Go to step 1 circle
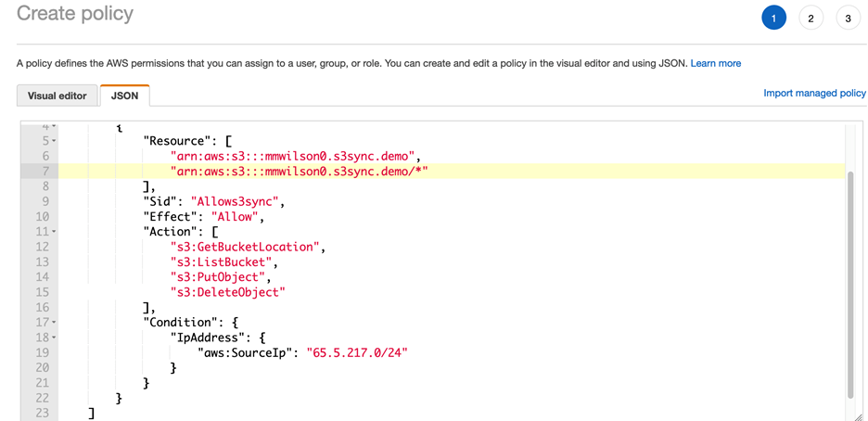This screenshot has height=421, width=868. pos(773,19)
